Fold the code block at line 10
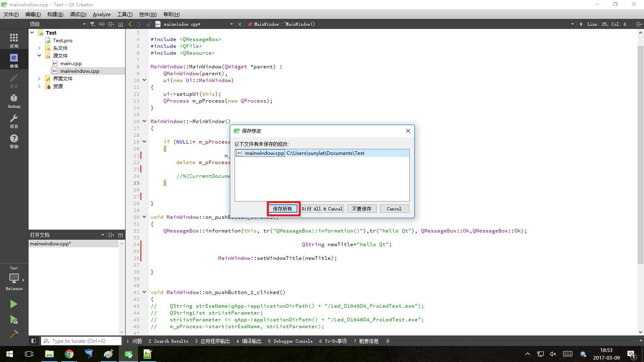This screenshot has width=644, height=362. [x=144, y=80]
